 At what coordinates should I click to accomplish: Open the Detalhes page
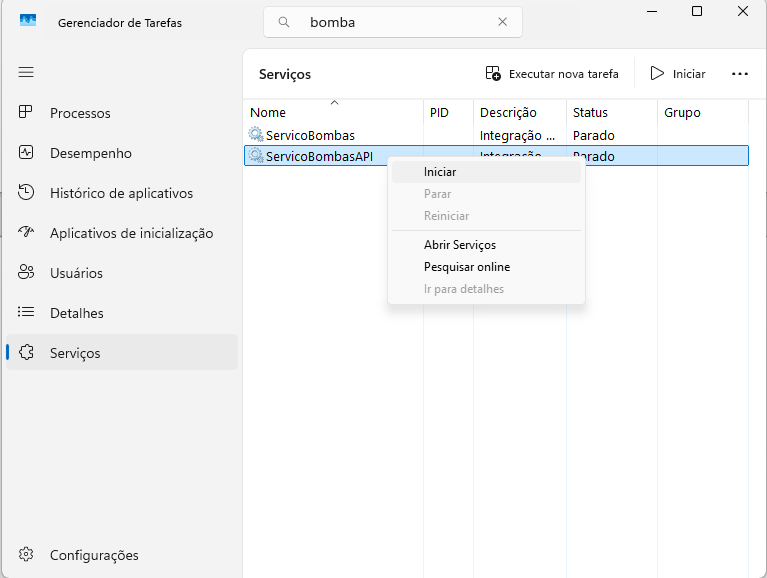(121, 313)
